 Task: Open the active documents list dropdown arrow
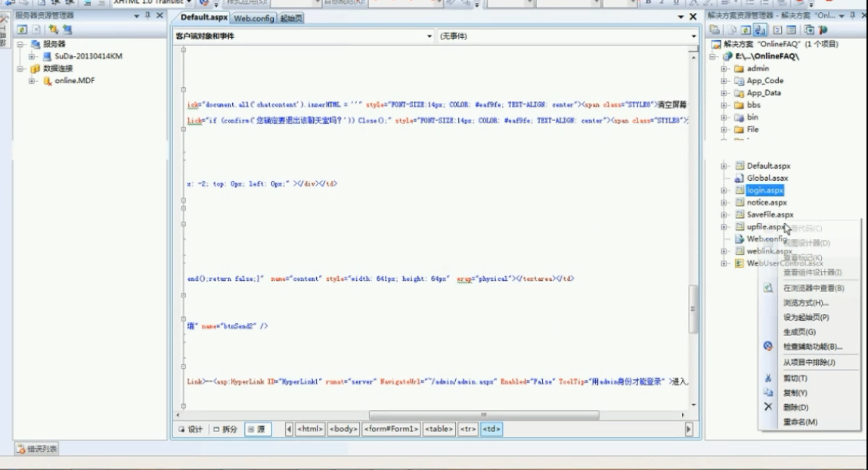pos(681,17)
